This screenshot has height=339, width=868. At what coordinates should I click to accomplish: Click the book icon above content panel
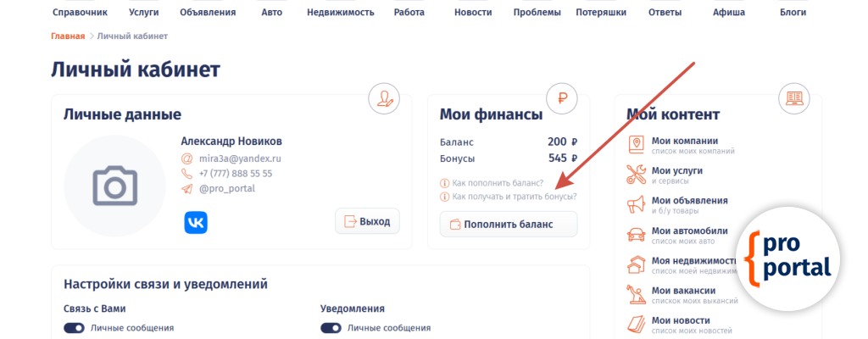[794, 99]
